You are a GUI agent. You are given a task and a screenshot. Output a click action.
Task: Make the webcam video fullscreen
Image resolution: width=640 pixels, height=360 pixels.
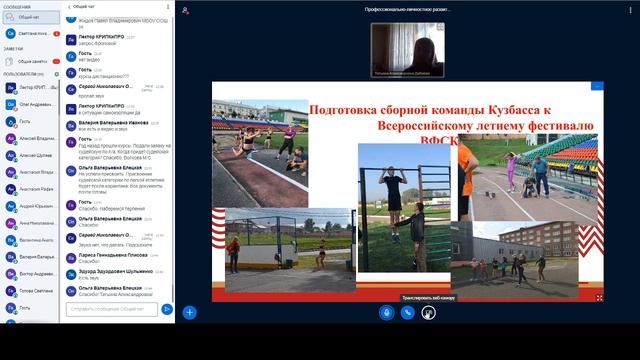(x=440, y=27)
